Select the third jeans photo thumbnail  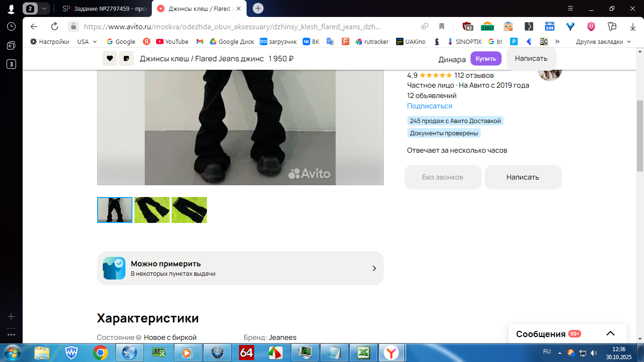tap(189, 210)
